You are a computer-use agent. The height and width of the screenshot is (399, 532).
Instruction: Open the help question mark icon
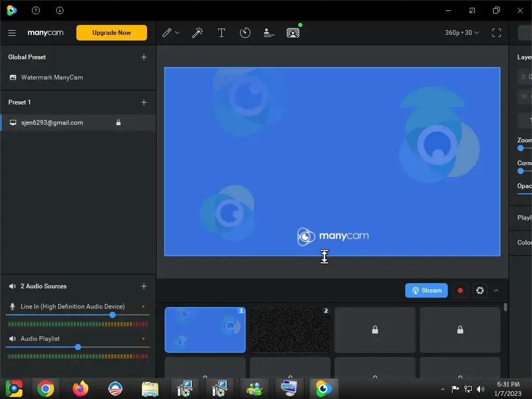(36, 10)
